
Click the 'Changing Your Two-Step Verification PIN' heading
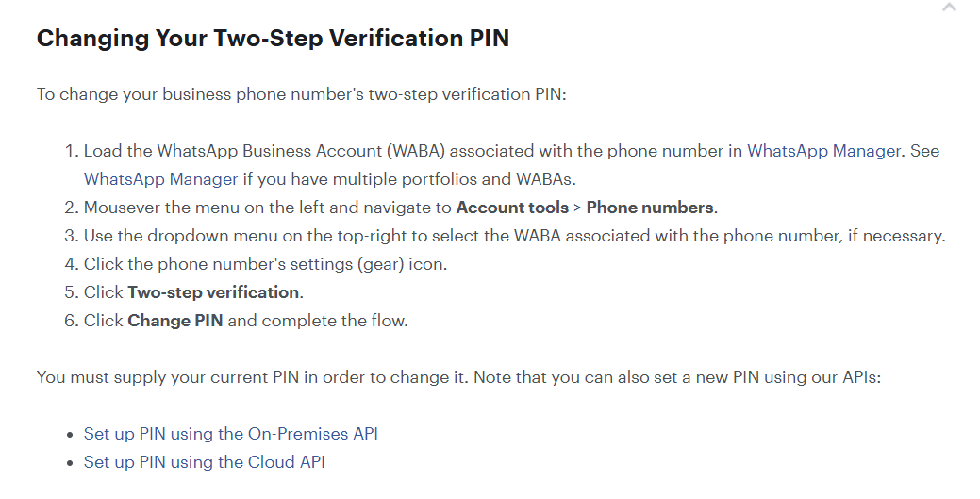(274, 38)
